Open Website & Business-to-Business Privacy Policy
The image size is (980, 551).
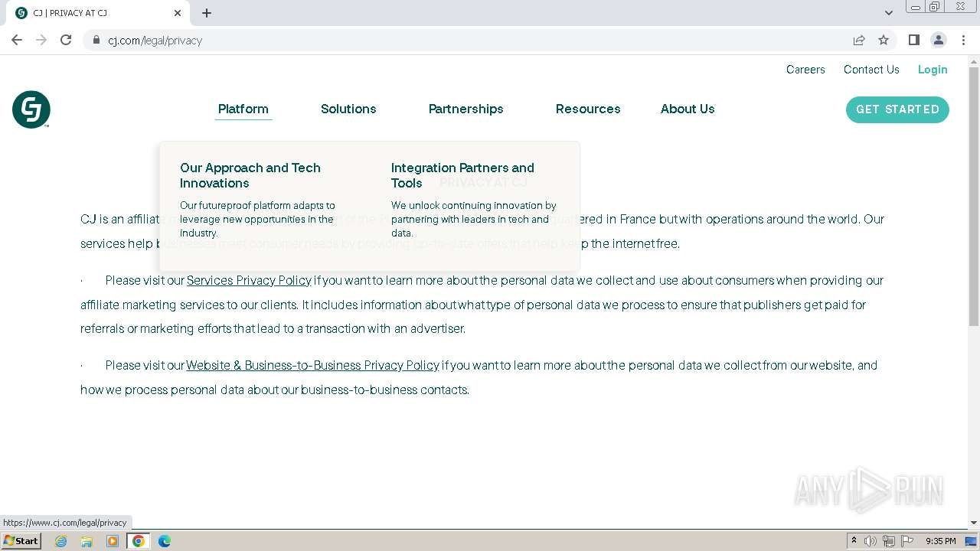(x=312, y=365)
